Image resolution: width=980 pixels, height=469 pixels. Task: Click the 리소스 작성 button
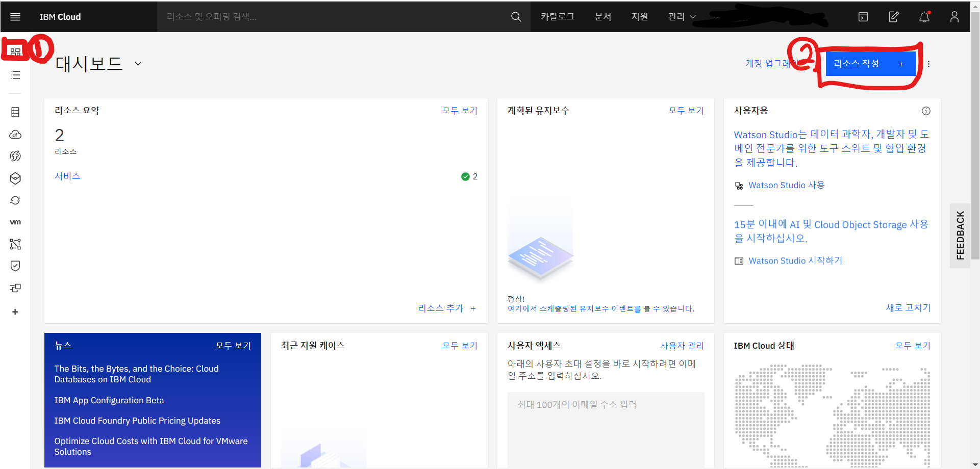(871, 64)
